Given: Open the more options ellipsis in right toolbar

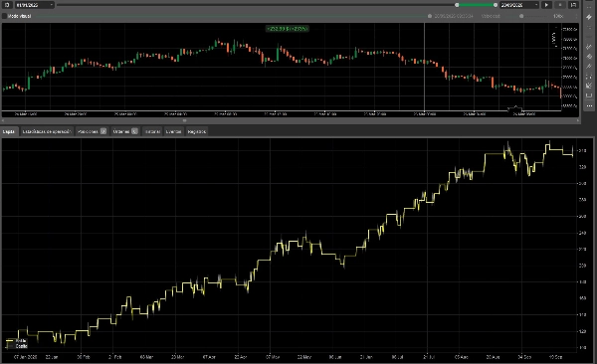Looking at the screenshot, I should click(x=589, y=105).
